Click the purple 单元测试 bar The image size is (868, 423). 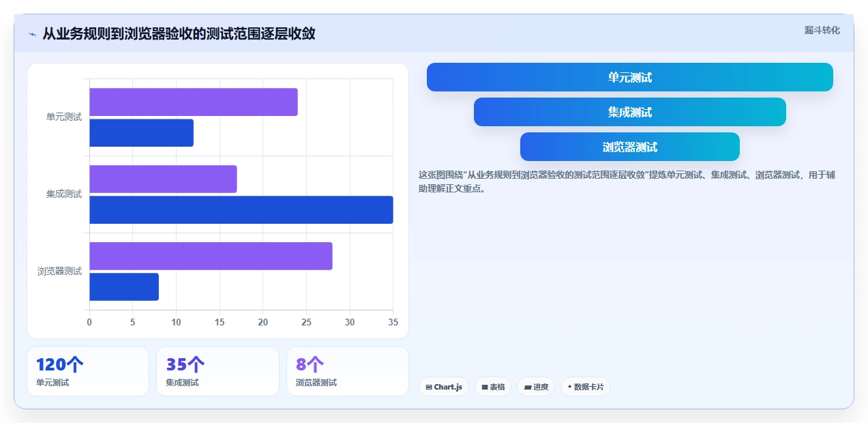pyautogui.click(x=194, y=102)
